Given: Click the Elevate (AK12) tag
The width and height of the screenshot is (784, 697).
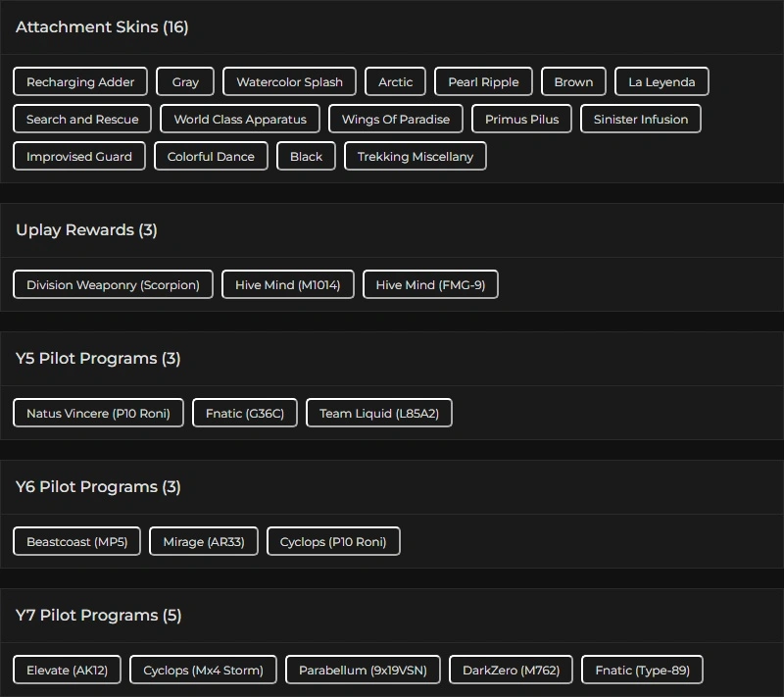Looking at the screenshot, I should click(x=67, y=670).
